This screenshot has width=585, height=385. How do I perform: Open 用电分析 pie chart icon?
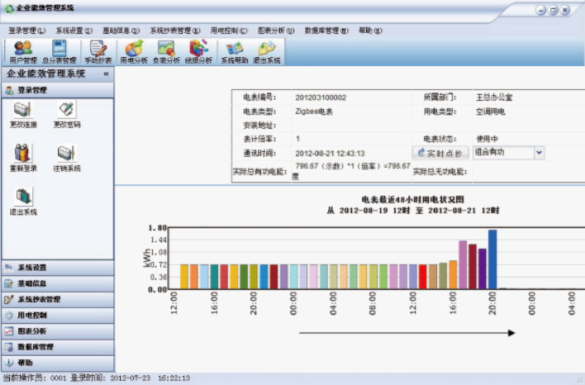134,52
